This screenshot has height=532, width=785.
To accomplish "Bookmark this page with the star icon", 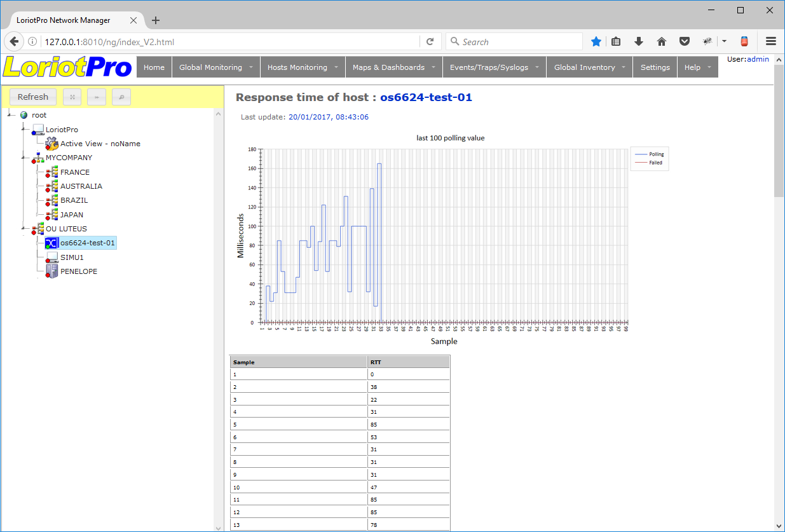I will [596, 41].
